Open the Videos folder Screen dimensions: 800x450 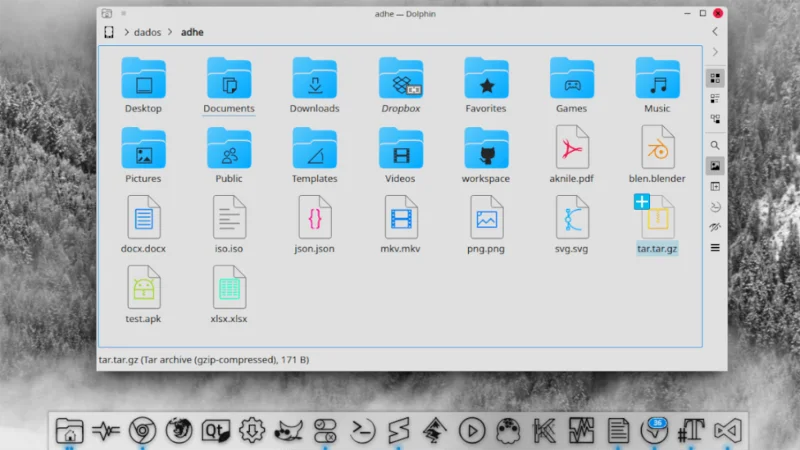point(401,155)
